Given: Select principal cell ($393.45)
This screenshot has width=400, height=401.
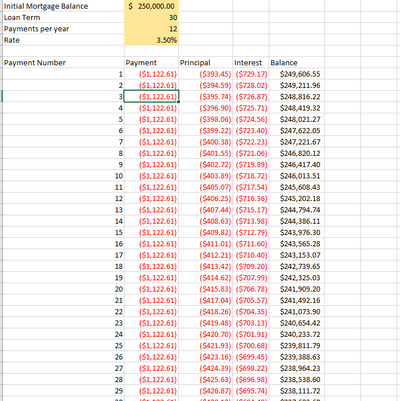Looking at the screenshot, I should click(x=206, y=74).
